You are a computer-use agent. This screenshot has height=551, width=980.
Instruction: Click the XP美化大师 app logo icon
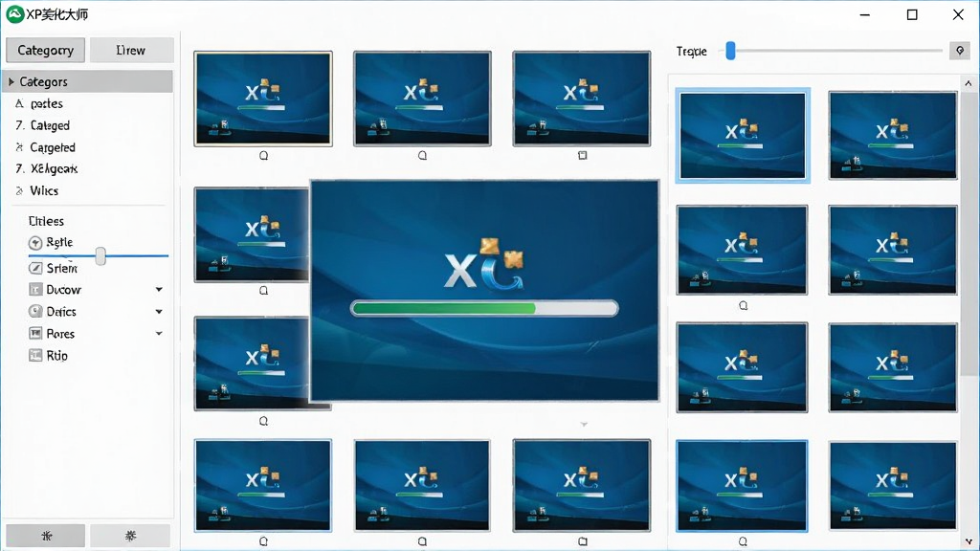[x=15, y=13]
